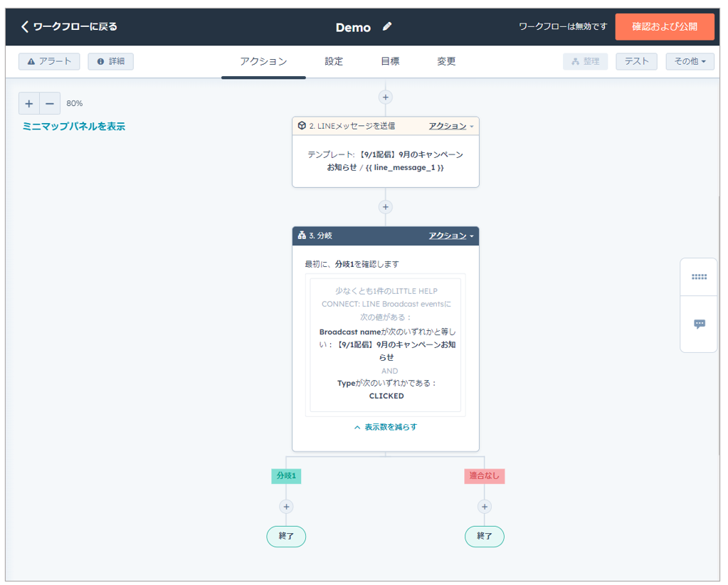The height and width of the screenshot is (585, 728).
Task: Click the テスト button
Action: point(636,61)
